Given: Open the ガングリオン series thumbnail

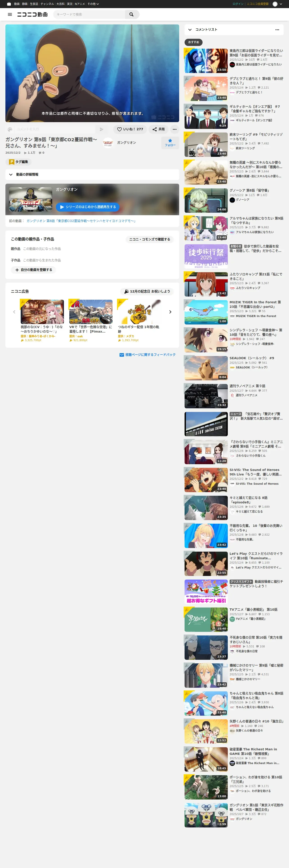Looking at the screenshot, I should (x=31, y=199).
